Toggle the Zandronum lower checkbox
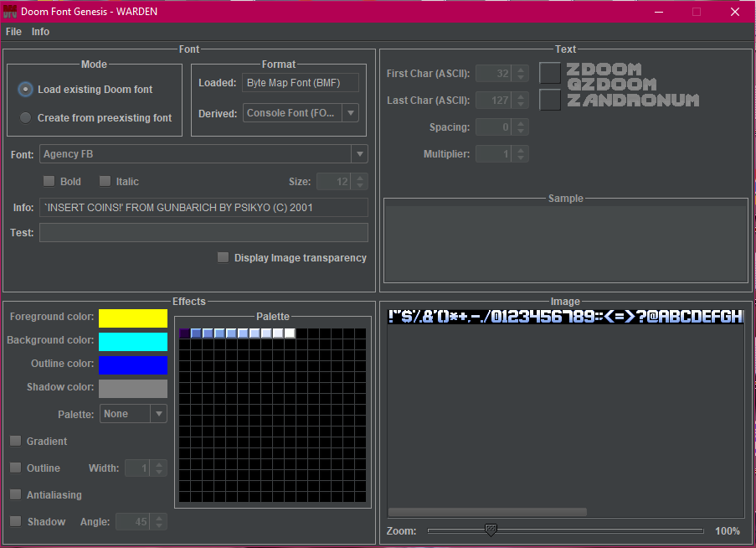 [x=550, y=100]
